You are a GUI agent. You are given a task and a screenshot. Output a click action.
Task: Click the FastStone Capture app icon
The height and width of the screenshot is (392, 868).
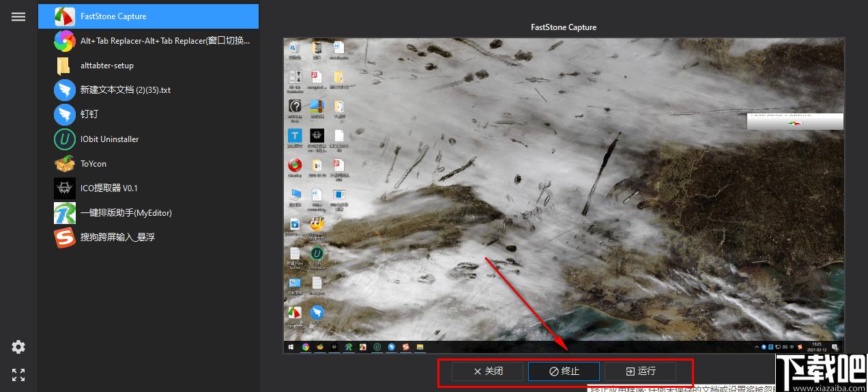pos(64,16)
